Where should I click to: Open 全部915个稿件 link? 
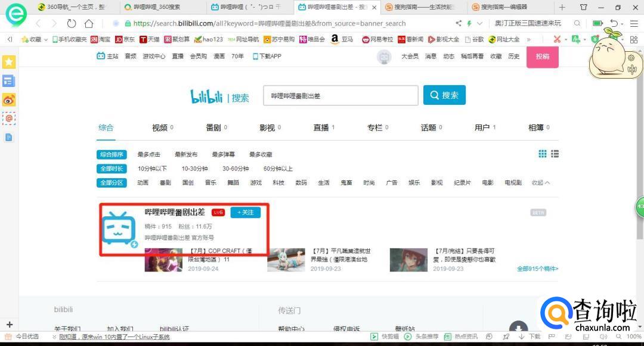[x=538, y=269]
